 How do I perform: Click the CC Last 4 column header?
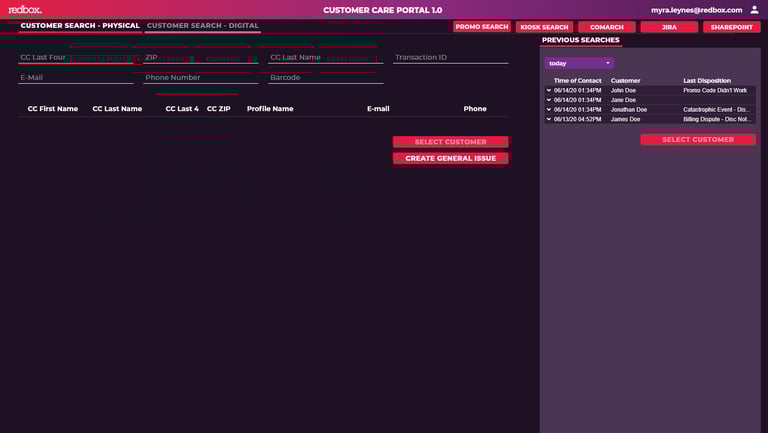tap(182, 109)
